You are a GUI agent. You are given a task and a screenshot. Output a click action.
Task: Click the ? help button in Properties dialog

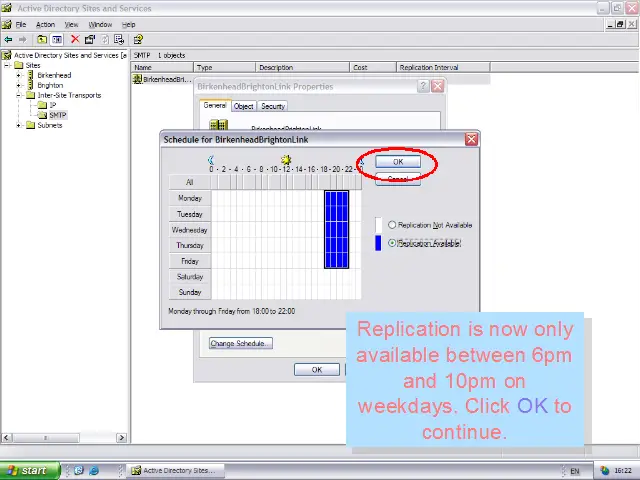pyautogui.click(x=423, y=86)
